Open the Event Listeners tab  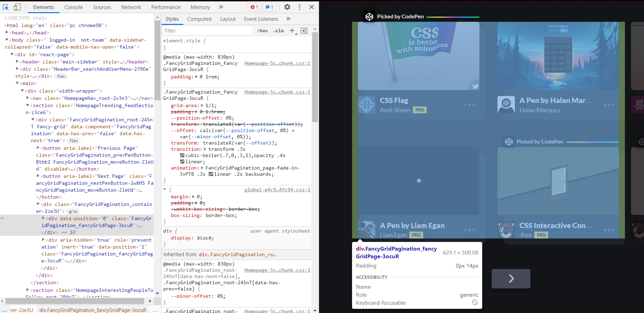pyautogui.click(x=261, y=19)
